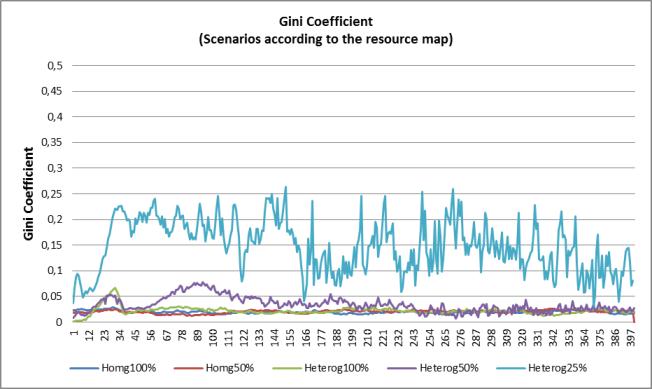Screen dimensions: 652x389
Task: Click the 0,05 y-axis tick label
Action: click(52, 297)
